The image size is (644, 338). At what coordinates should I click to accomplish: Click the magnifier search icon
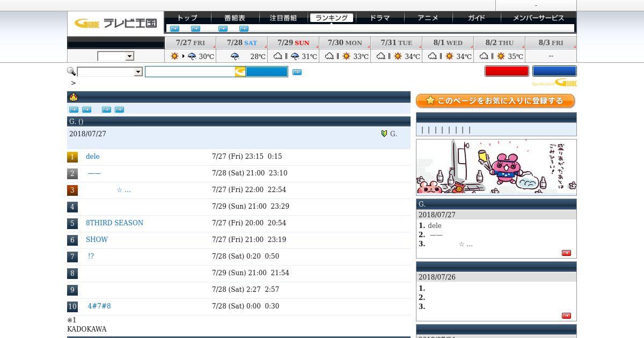71,71
